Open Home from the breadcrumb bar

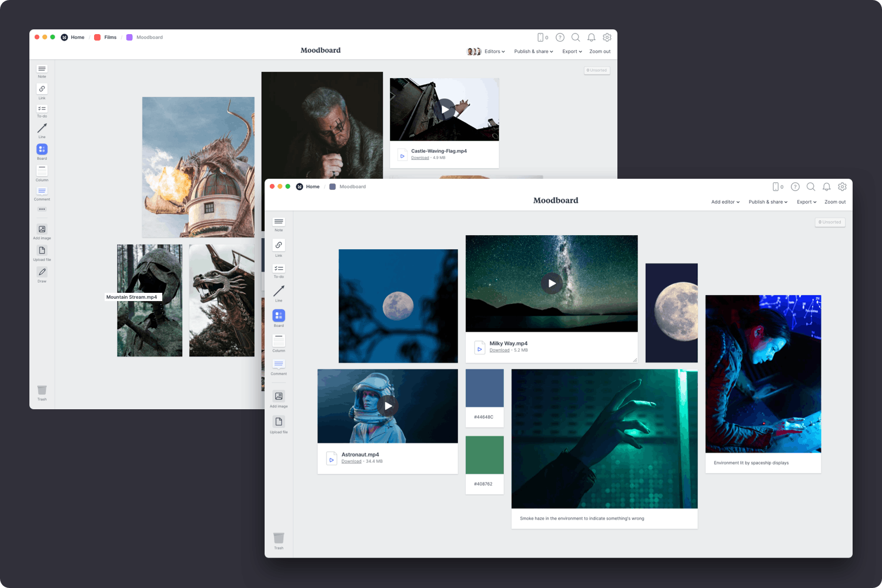(312, 186)
